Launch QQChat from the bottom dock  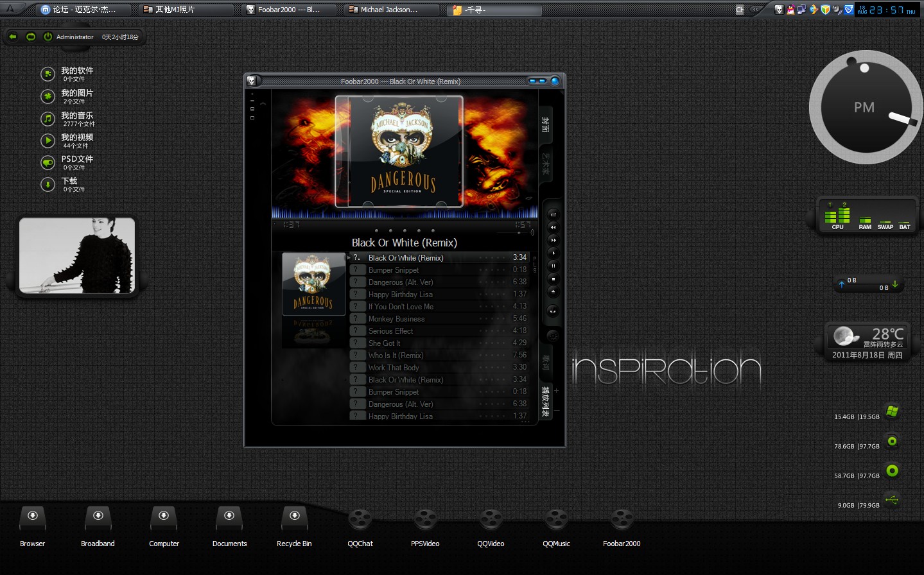(360, 526)
